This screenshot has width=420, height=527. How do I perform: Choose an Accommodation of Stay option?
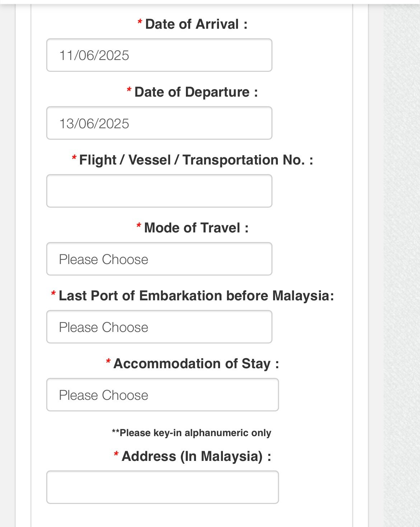coord(162,395)
